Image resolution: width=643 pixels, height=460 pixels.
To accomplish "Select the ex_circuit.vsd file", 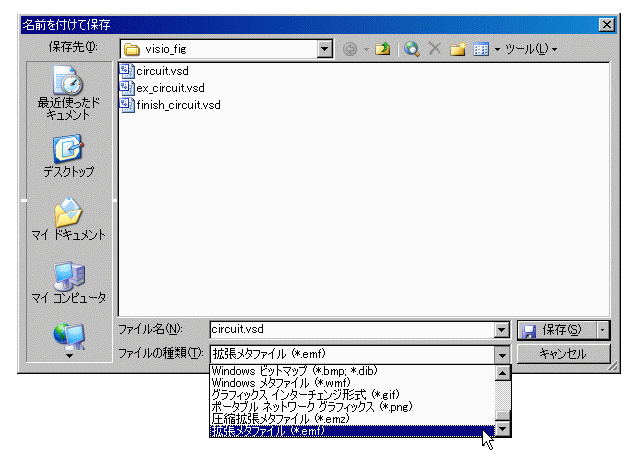I will point(169,88).
